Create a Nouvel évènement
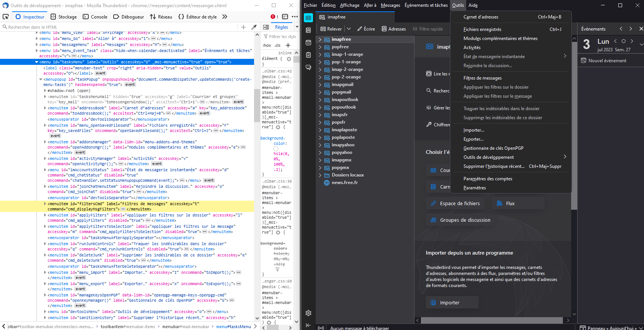Image resolution: width=644 pixels, height=330 pixels. pos(603,61)
